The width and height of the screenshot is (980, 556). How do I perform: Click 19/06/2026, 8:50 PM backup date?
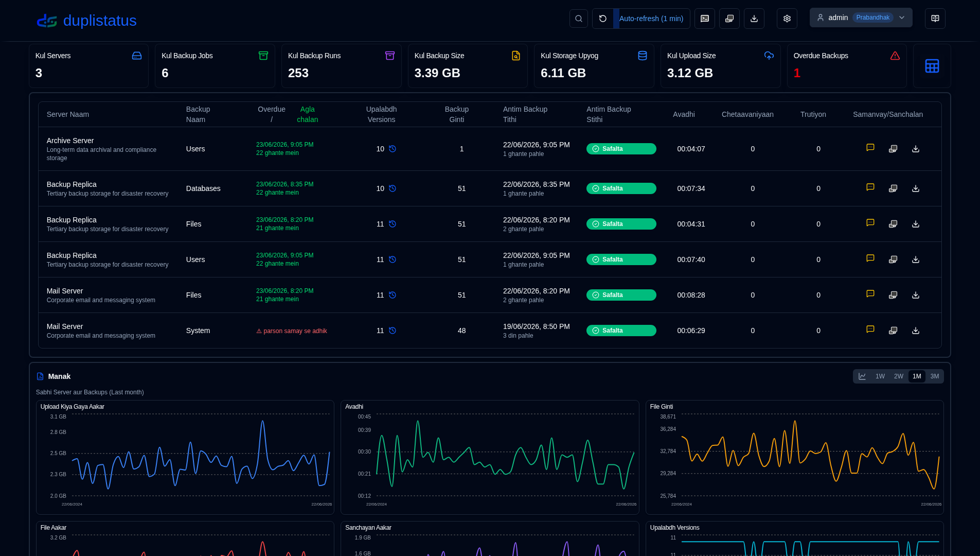pyautogui.click(x=537, y=326)
